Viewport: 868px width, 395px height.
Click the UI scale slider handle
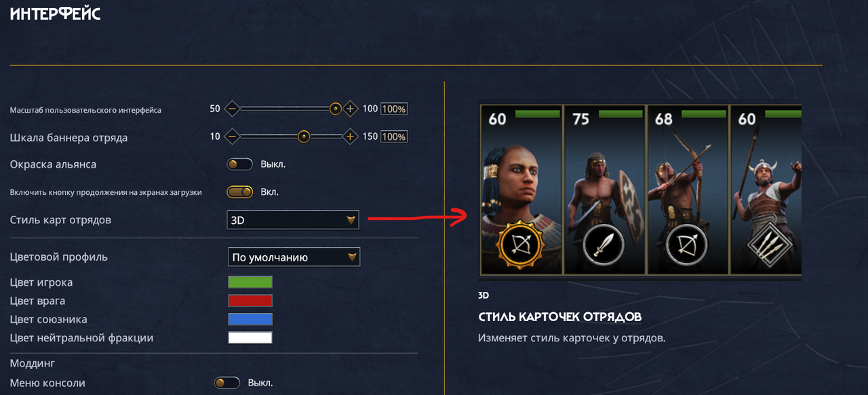point(335,109)
